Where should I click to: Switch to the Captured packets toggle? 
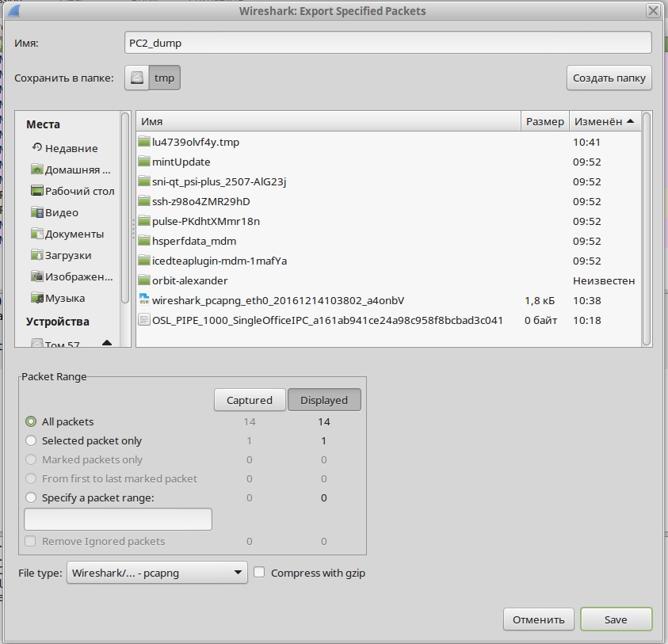[x=249, y=400]
